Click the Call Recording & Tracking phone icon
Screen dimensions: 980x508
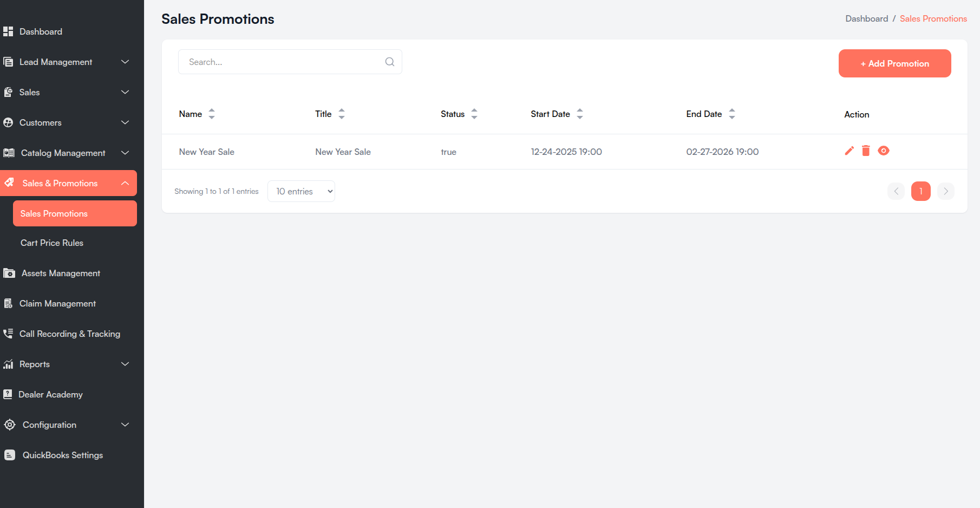[x=8, y=334]
